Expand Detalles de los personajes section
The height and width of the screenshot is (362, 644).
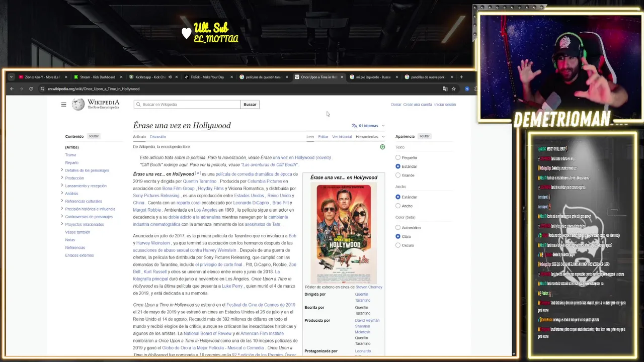62,170
